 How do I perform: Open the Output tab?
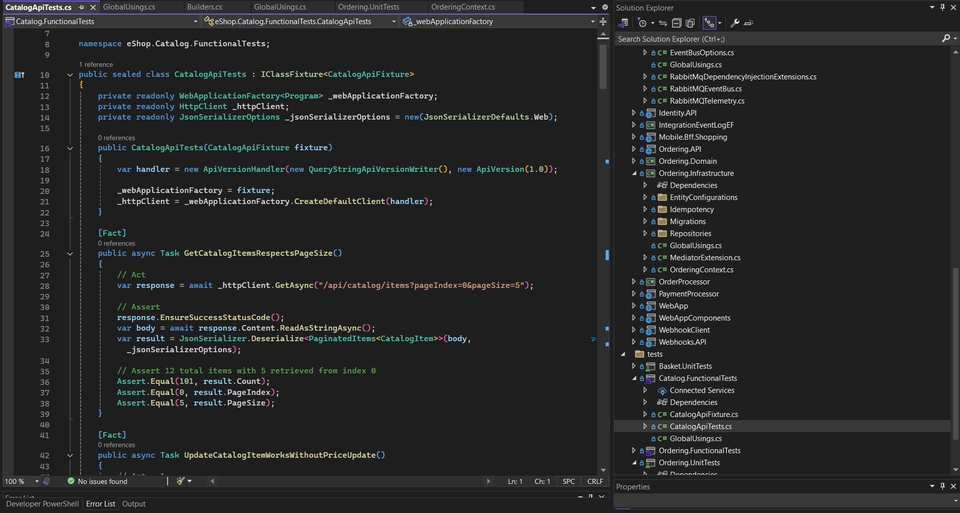click(x=134, y=504)
